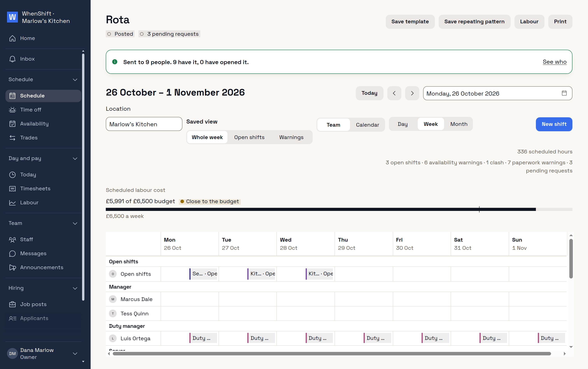This screenshot has width=588, height=369.
Task: Open Job posts page
Action: click(44, 304)
